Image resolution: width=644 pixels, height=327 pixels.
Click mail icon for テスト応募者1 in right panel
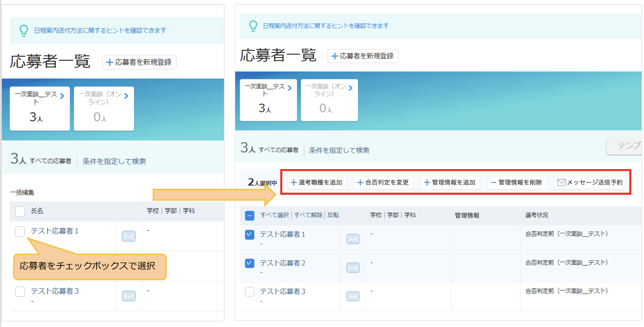353,239
